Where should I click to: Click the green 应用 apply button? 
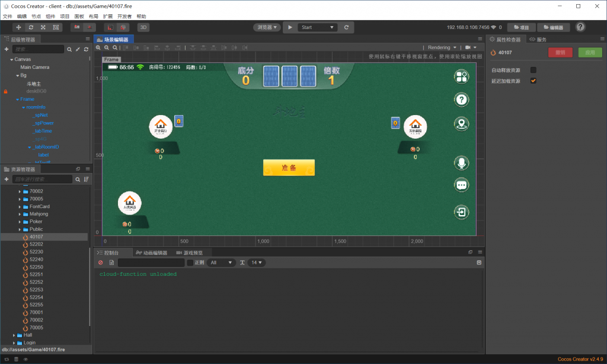[x=590, y=52]
